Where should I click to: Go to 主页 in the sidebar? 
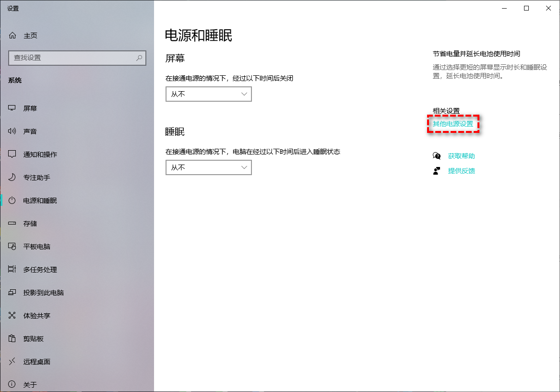click(x=30, y=36)
